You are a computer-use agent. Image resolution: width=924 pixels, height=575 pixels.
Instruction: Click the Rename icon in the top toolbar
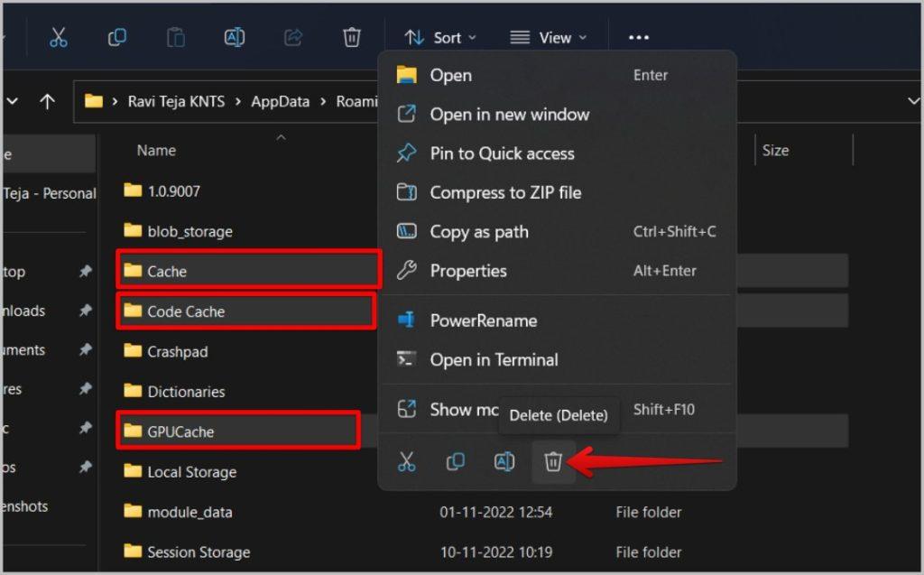tap(235, 38)
